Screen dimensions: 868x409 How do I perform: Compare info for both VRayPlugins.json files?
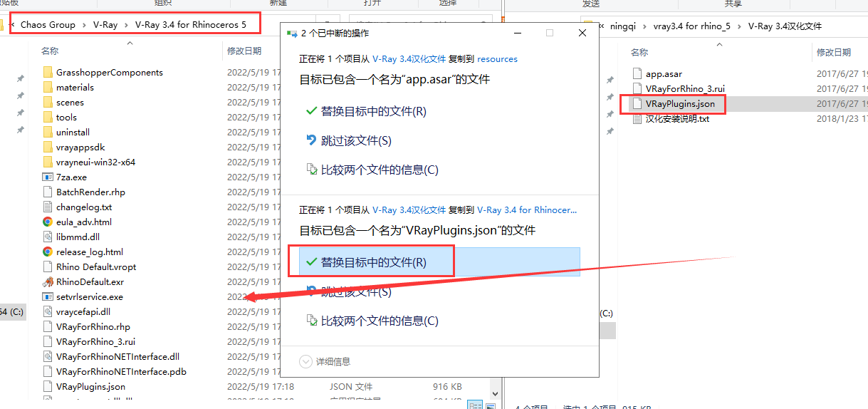(372, 321)
